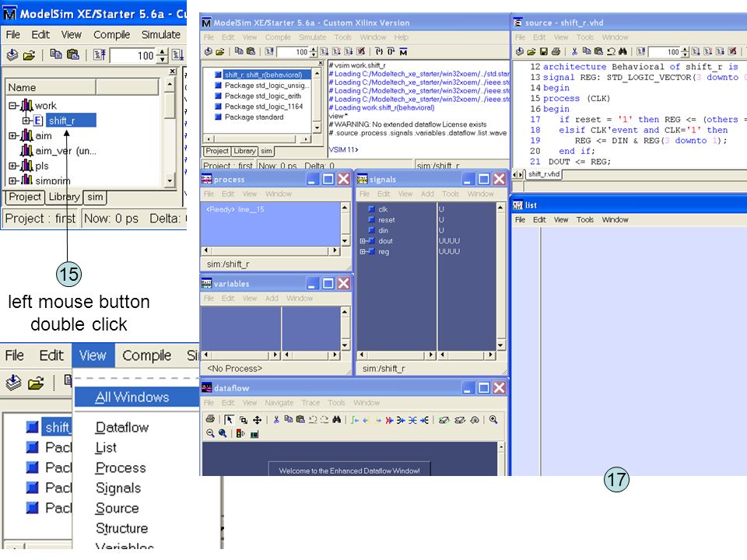747x560 pixels.
Task: Choose Structure from the open View menu
Action: pyautogui.click(x=122, y=528)
